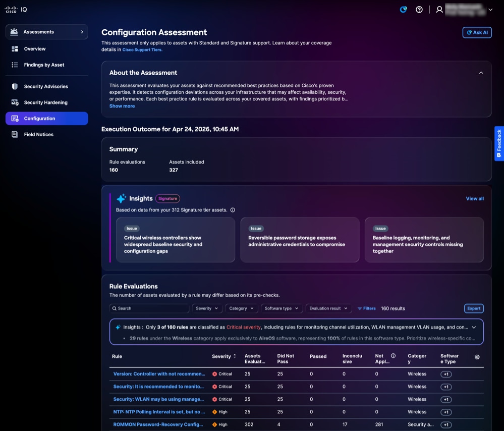
Task: Open the ROMMON Password-Recovery rule
Action: click(x=158, y=424)
